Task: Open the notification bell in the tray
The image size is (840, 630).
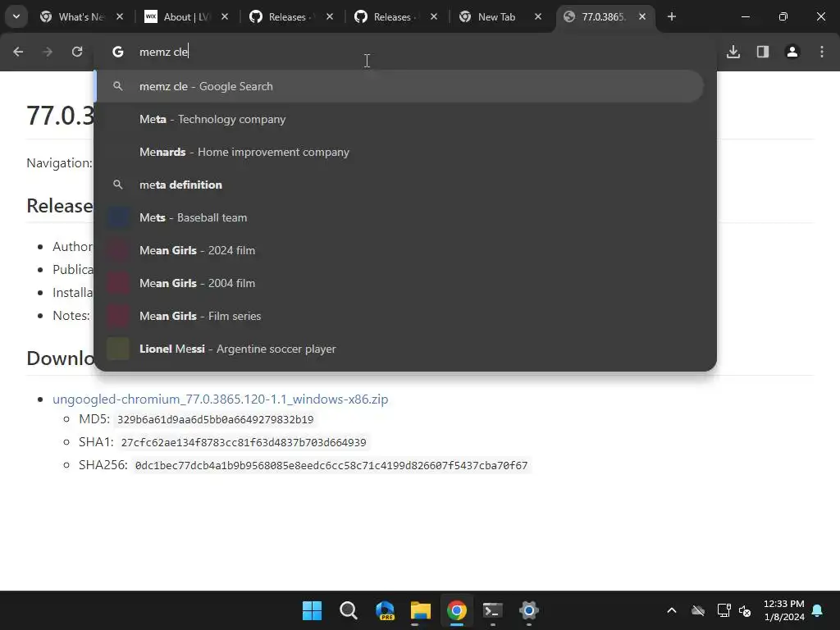Action: tap(818, 610)
